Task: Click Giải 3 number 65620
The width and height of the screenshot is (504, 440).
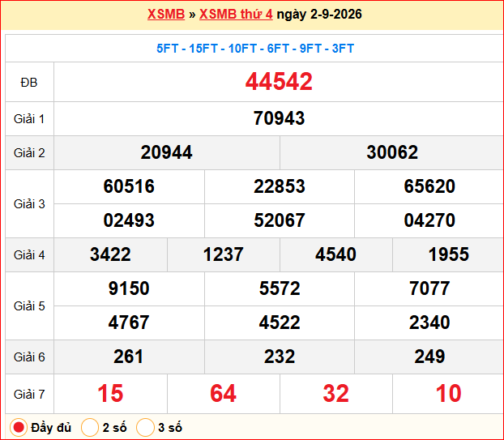Action: click(429, 186)
